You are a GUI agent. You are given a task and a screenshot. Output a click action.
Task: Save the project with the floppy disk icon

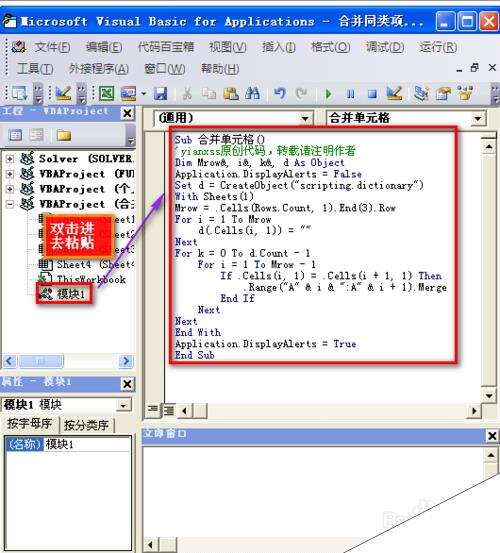161,93
